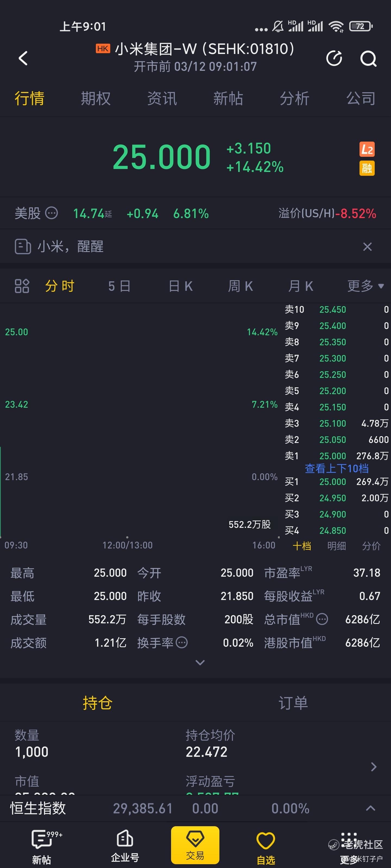Open the 新帖 top tab
The image size is (391, 868).
pyautogui.click(x=228, y=98)
